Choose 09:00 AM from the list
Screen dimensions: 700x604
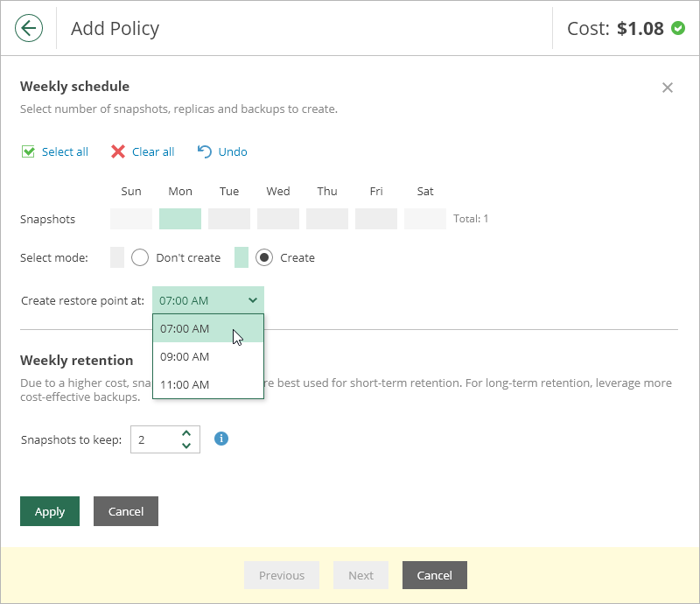(x=208, y=356)
